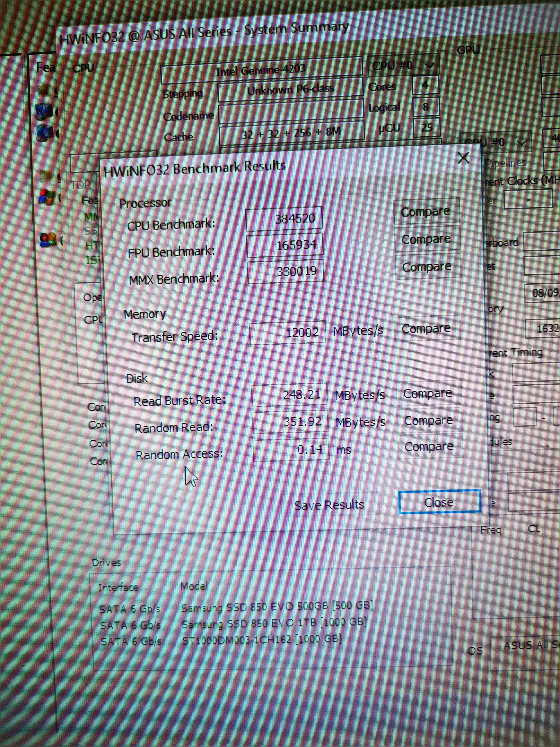560x747 pixels.
Task: Click the top brown chip icon in sidebar
Action: [x=44, y=90]
